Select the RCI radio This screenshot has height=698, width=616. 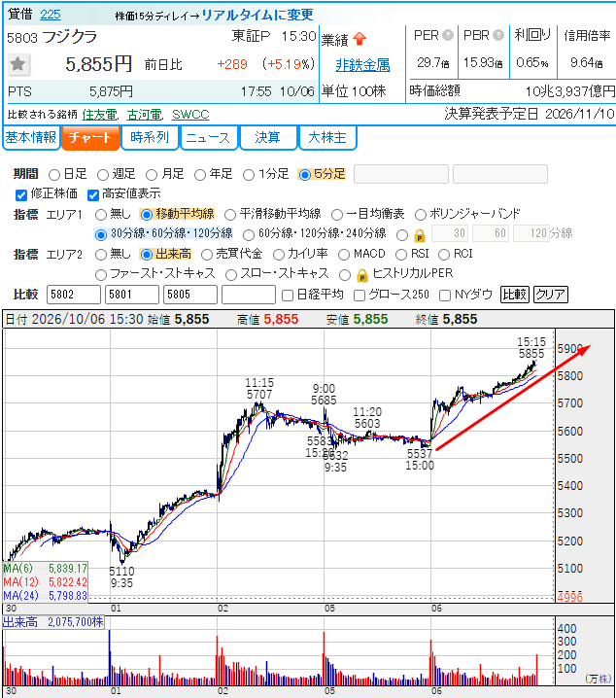[444, 255]
